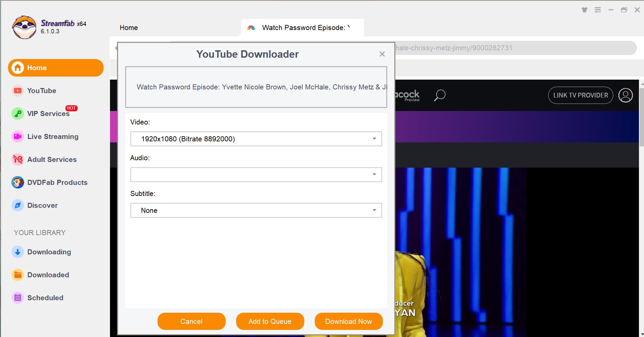Screen dimensions: 644x337
Task: Click the Live Streaming camera icon
Action: click(18, 137)
